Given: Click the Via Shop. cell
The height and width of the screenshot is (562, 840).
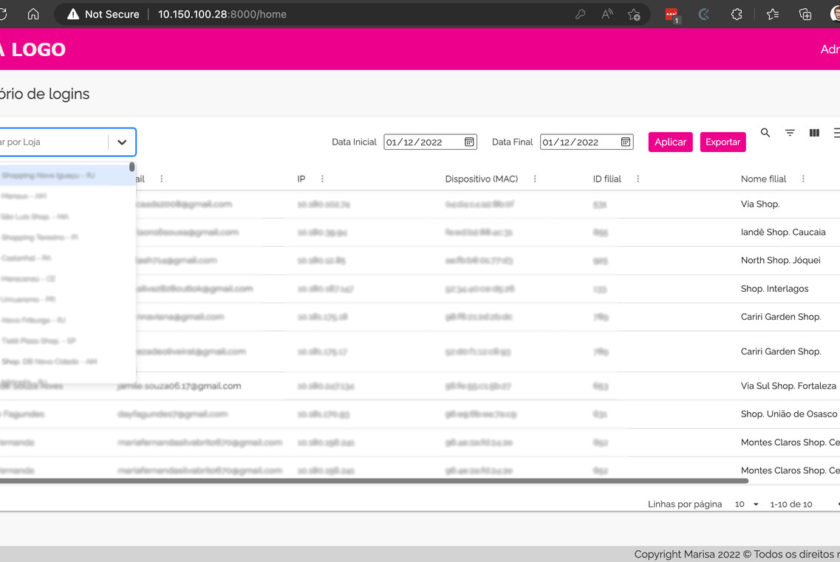Looking at the screenshot, I should (x=760, y=204).
